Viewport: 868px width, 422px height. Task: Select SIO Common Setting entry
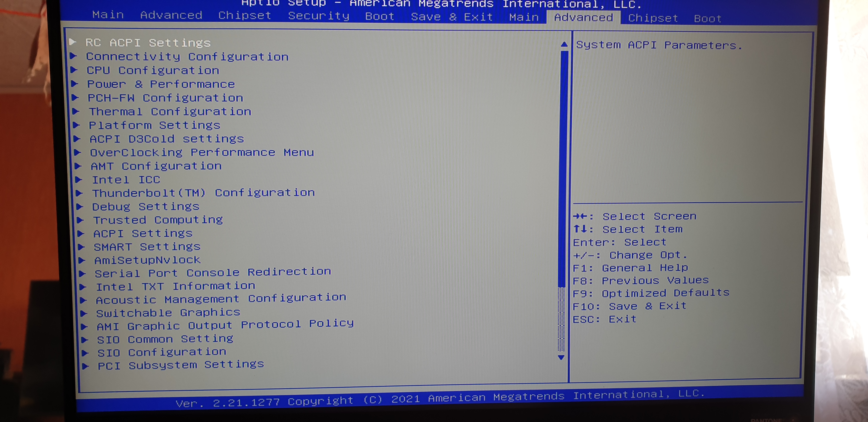[x=165, y=339]
